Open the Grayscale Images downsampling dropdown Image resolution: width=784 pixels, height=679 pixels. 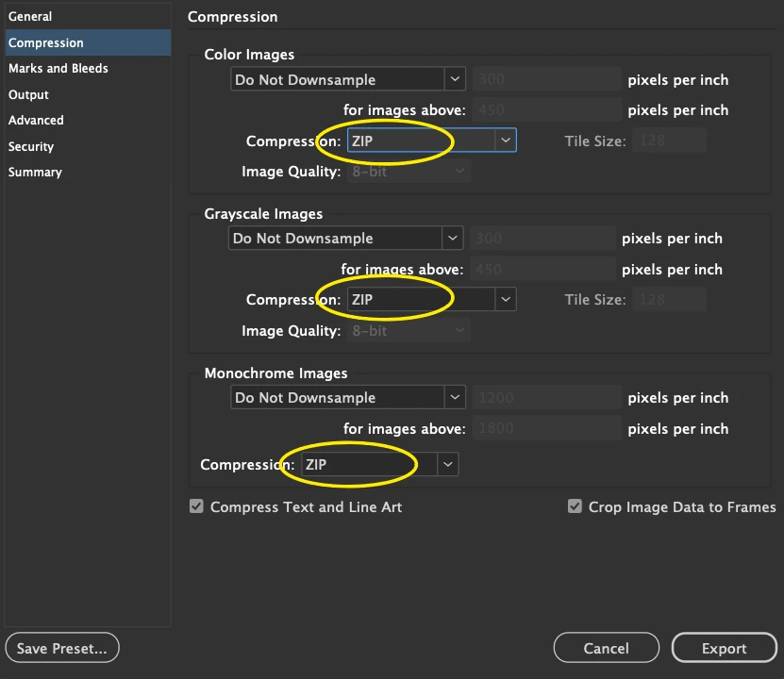[x=345, y=238]
